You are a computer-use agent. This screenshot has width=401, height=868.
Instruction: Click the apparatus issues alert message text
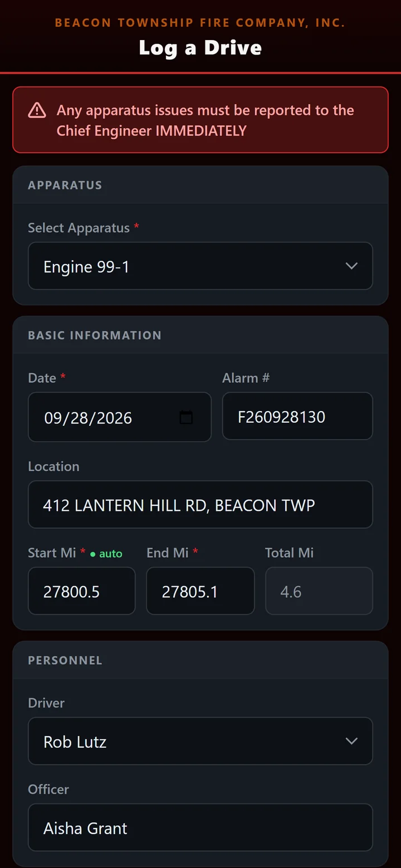click(x=205, y=120)
